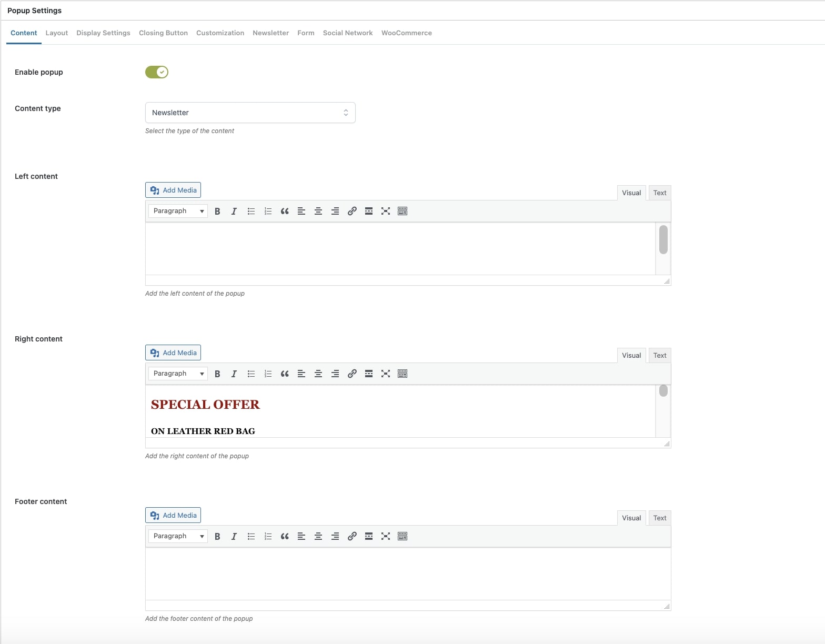Click the Footer content editor resize handle
825x644 pixels.
tap(667, 607)
